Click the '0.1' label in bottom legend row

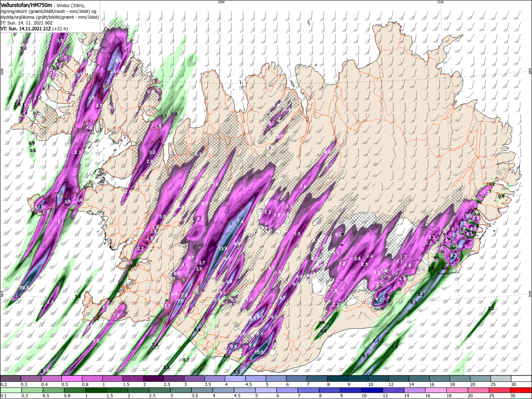click(x=3, y=397)
